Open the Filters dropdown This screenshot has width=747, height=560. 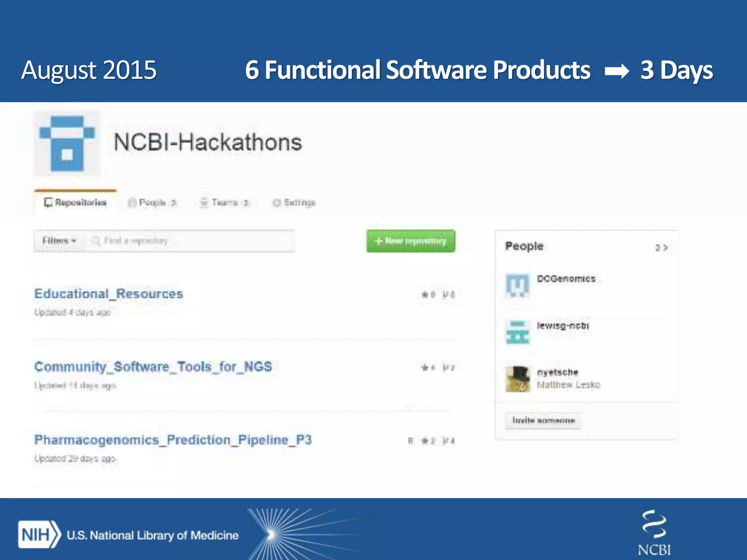point(59,241)
